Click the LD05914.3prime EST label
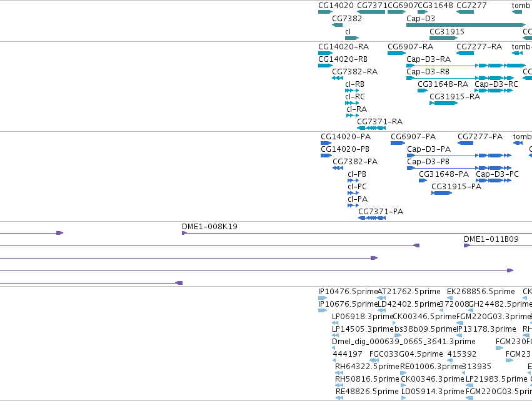The height and width of the screenshot is (401, 532). pos(433,392)
